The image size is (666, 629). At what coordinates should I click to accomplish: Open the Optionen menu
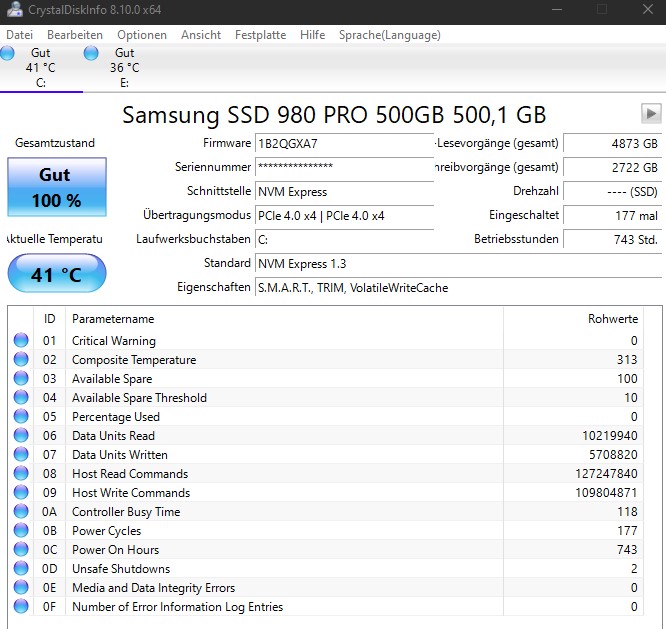coord(142,35)
